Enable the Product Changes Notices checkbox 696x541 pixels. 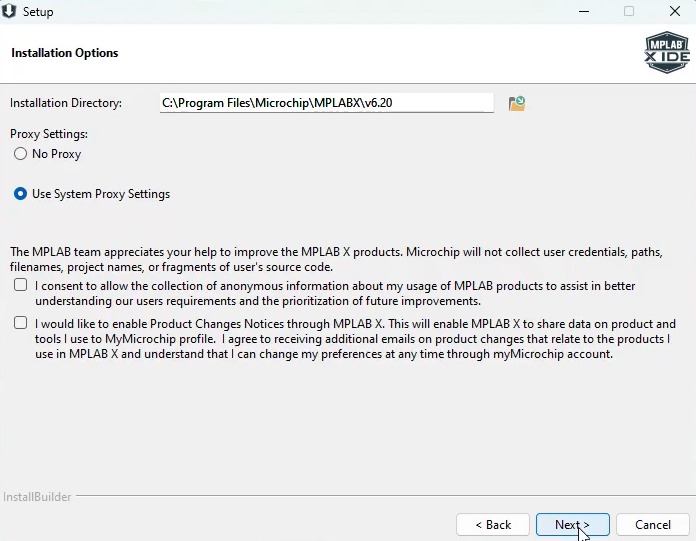click(21, 324)
